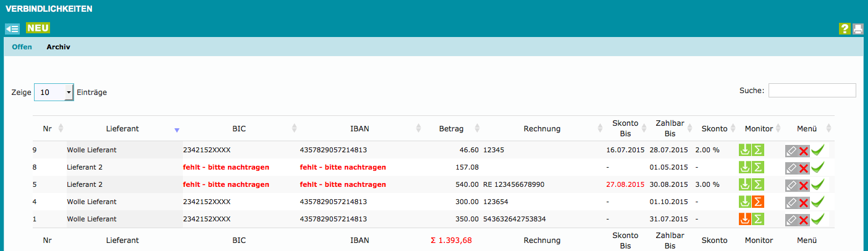Open the entries-per-page dropdown showing 10

click(54, 92)
